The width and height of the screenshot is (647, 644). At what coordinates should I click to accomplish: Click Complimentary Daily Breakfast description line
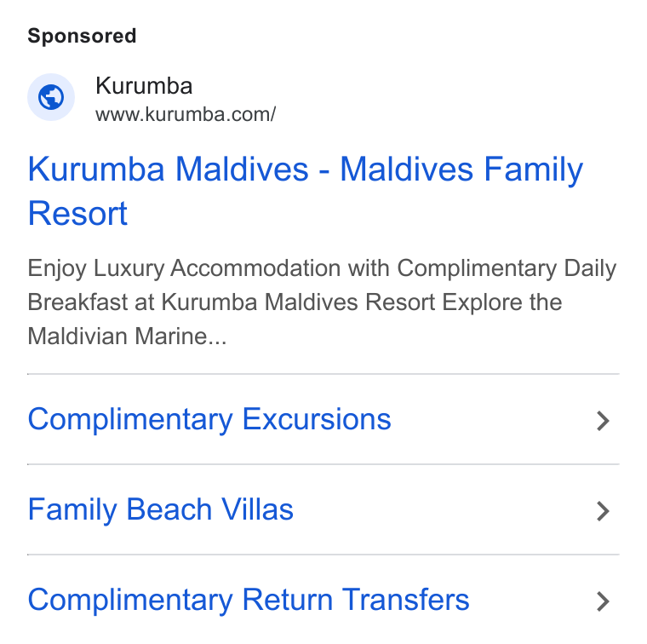(507, 268)
